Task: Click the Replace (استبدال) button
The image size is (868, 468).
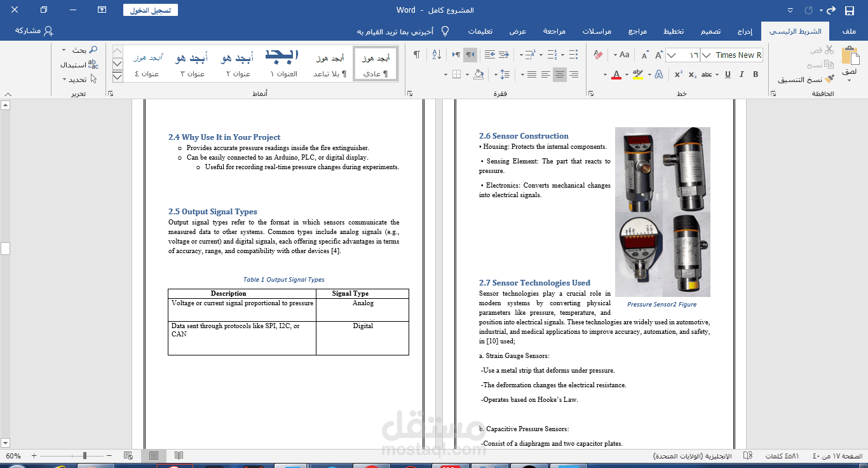Action: [79, 65]
